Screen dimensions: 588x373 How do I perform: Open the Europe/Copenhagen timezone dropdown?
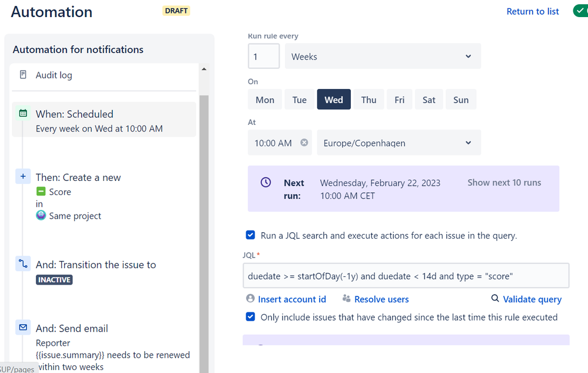point(399,143)
